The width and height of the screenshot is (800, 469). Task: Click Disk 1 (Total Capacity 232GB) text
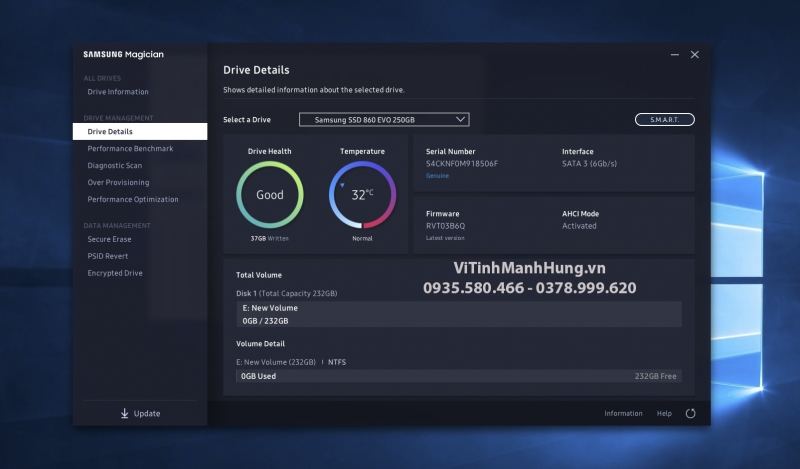pyautogui.click(x=286, y=293)
